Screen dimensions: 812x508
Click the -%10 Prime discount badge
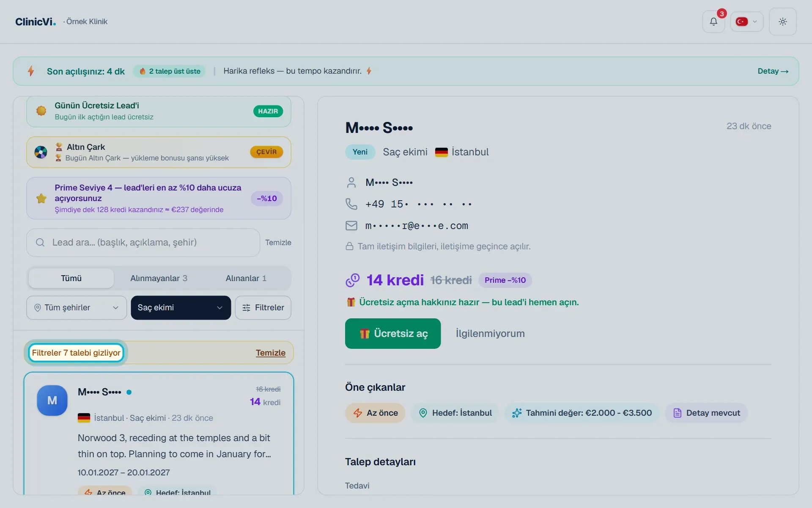267,199
